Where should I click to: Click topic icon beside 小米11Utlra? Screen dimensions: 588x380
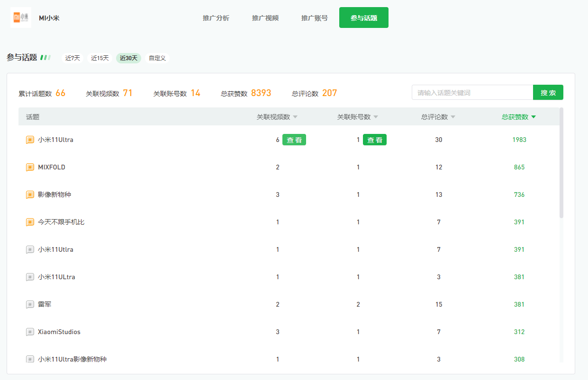(x=30, y=249)
